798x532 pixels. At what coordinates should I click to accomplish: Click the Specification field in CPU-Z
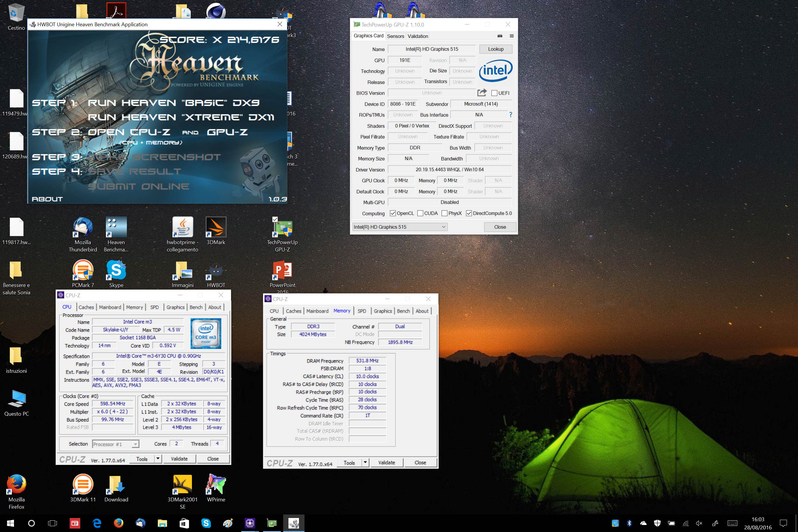point(158,356)
